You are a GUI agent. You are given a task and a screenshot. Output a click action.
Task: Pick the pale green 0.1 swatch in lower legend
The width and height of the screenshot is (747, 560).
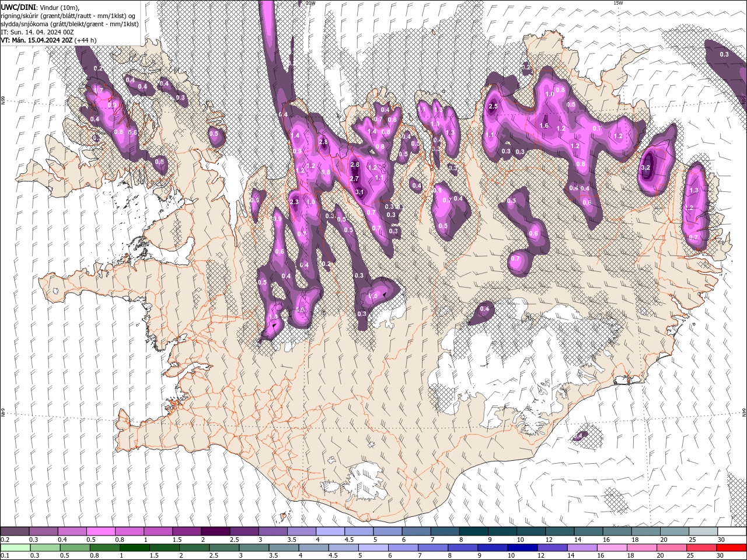(x=15, y=548)
